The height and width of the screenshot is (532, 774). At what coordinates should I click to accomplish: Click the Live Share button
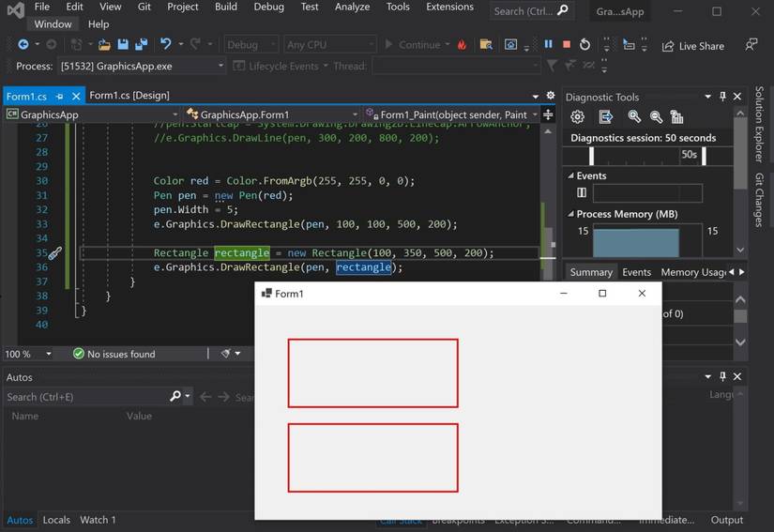(693, 46)
